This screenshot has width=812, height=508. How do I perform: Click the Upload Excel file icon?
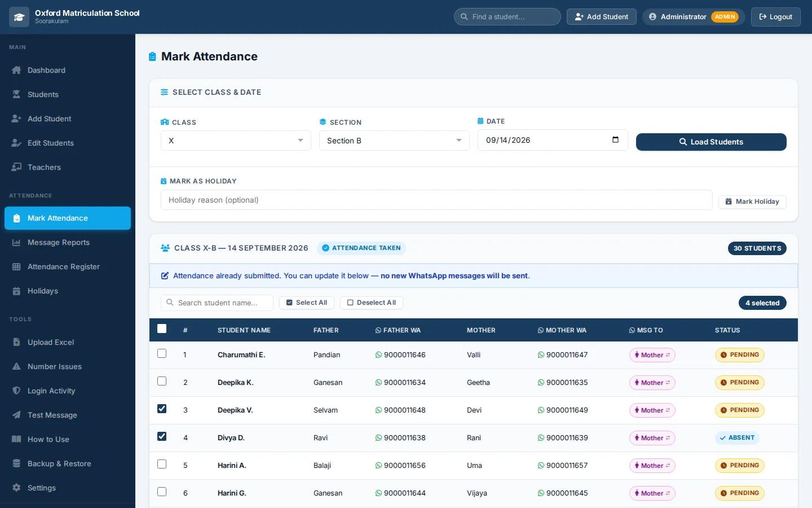coord(16,342)
